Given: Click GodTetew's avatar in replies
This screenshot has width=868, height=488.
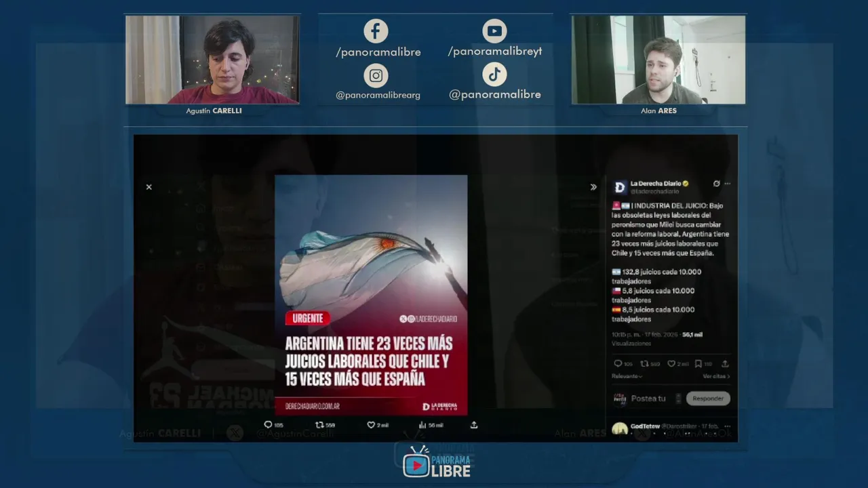Looking at the screenshot, I should 620,428.
